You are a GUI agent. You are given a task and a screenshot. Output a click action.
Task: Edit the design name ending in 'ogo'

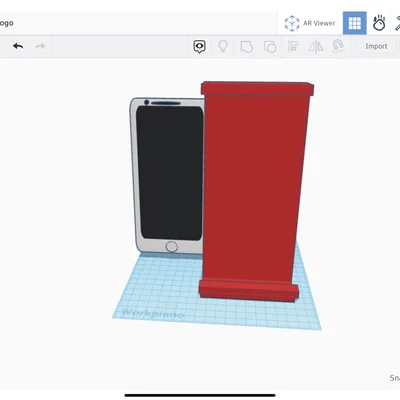click(x=7, y=23)
